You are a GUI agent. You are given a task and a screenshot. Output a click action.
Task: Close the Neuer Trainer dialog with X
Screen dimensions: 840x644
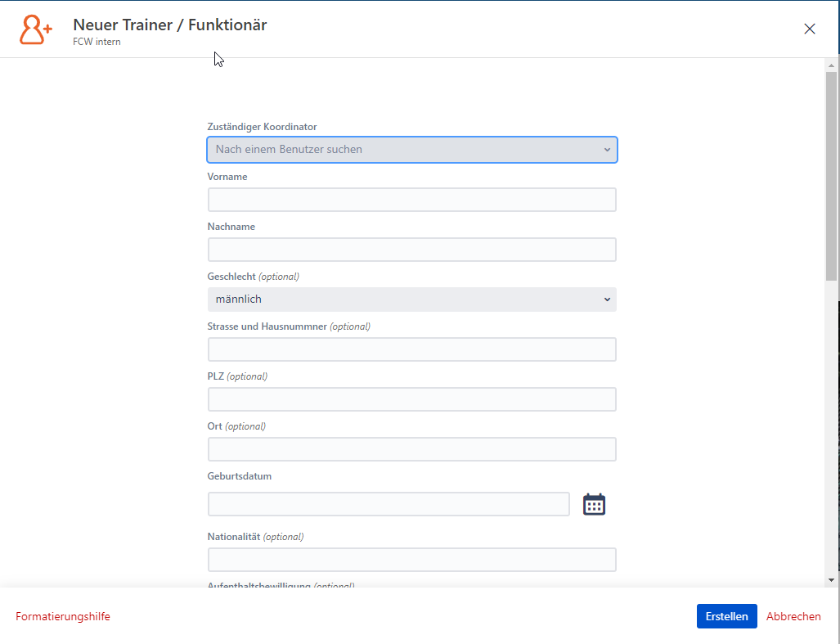pos(810,29)
